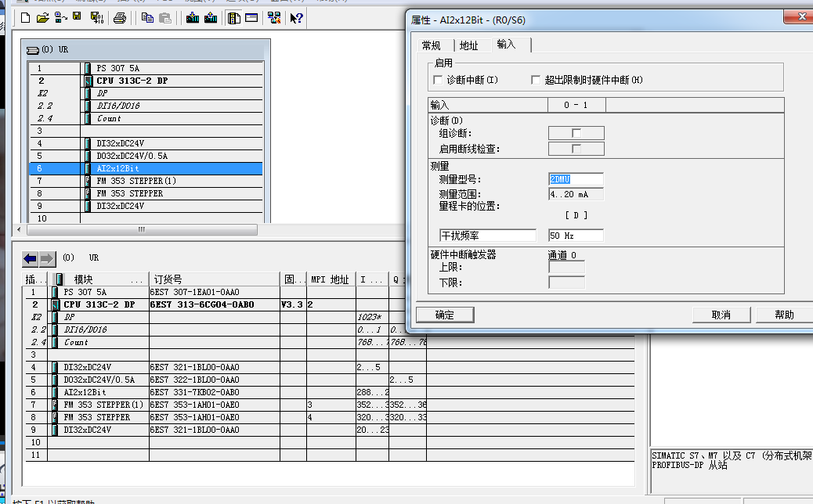Copy the selection with the toolbar copy icon

(x=147, y=18)
